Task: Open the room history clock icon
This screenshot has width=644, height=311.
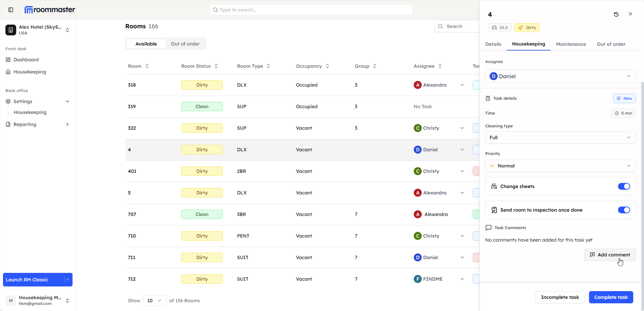Action: click(616, 14)
